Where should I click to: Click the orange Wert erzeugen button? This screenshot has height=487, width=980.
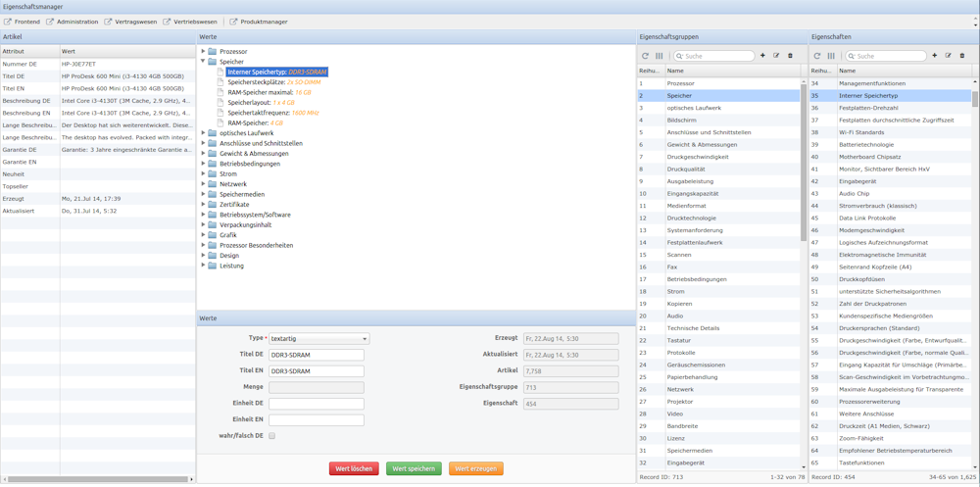point(475,468)
